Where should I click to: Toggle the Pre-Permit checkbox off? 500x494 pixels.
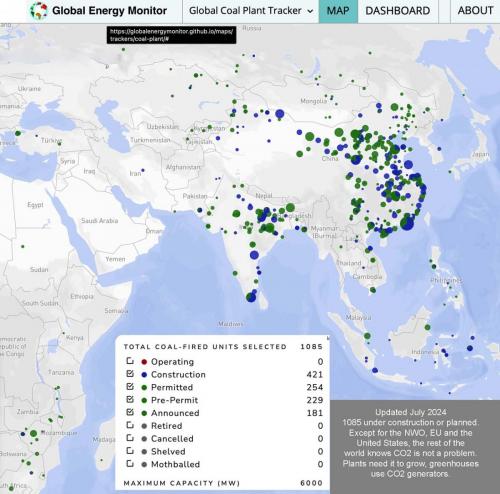pyautogui.click(x=130, y=399)
